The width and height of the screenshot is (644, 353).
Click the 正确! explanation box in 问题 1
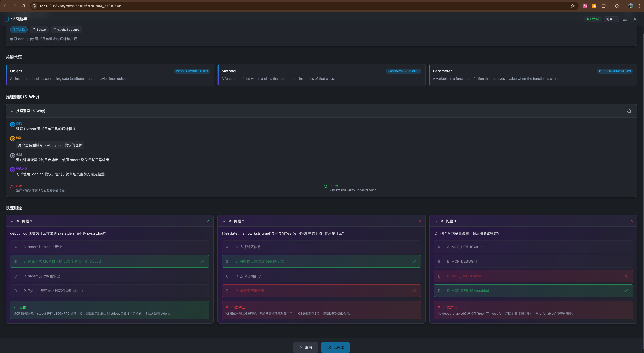coord(110,310)
